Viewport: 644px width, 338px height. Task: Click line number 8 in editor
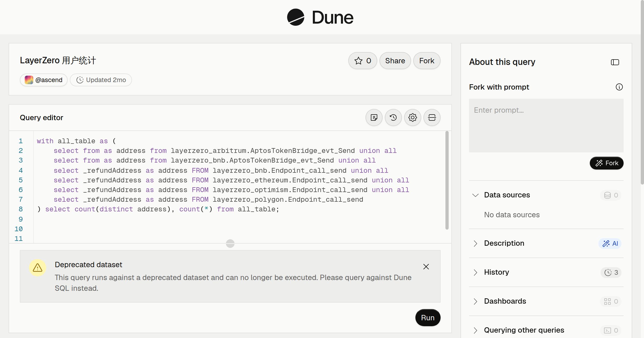tap(21, 209)
